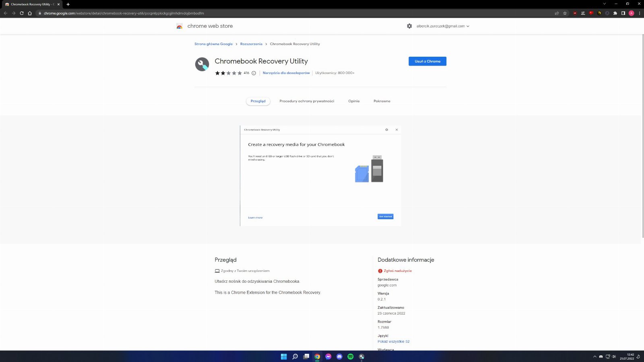Open Spotify from the taskbar
This screenshot has height=362, width=644.
coord(351,356)
